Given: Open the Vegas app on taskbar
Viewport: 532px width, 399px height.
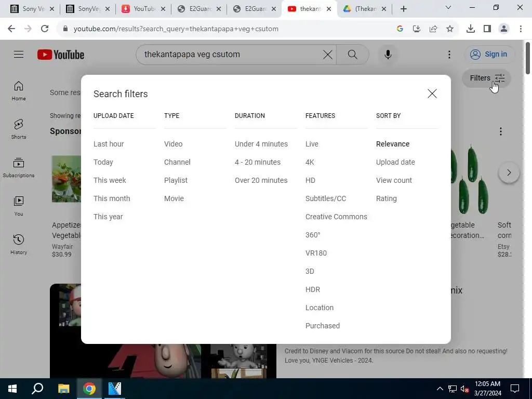Looking at the screenshot, I should coord(115,389).
